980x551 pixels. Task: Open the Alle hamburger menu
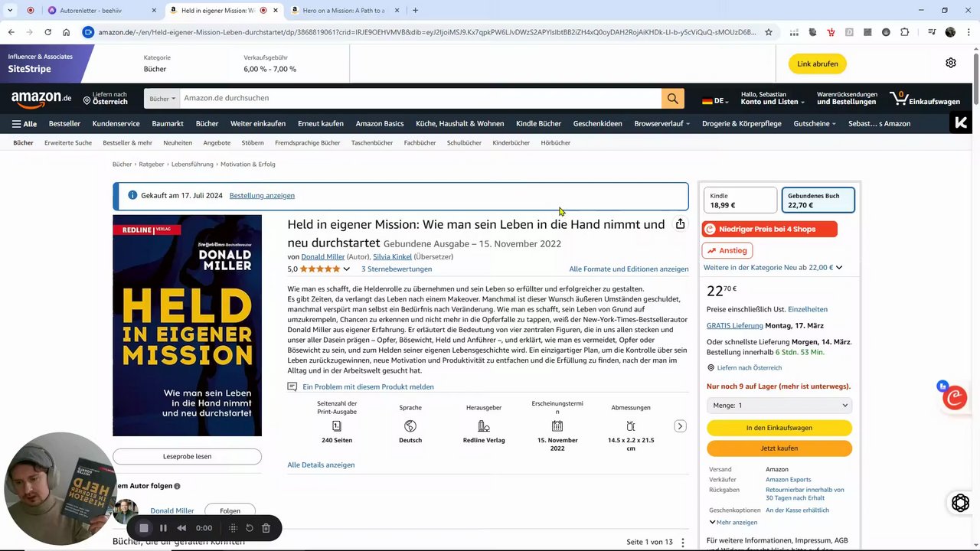pyautogui.click(x=24, y=123)
